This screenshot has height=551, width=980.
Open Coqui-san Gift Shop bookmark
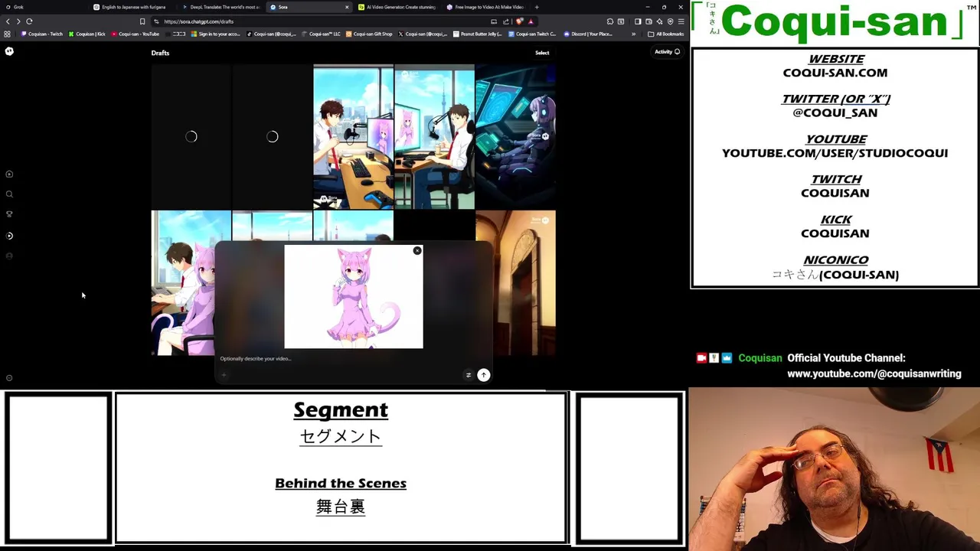pos(369,34)
